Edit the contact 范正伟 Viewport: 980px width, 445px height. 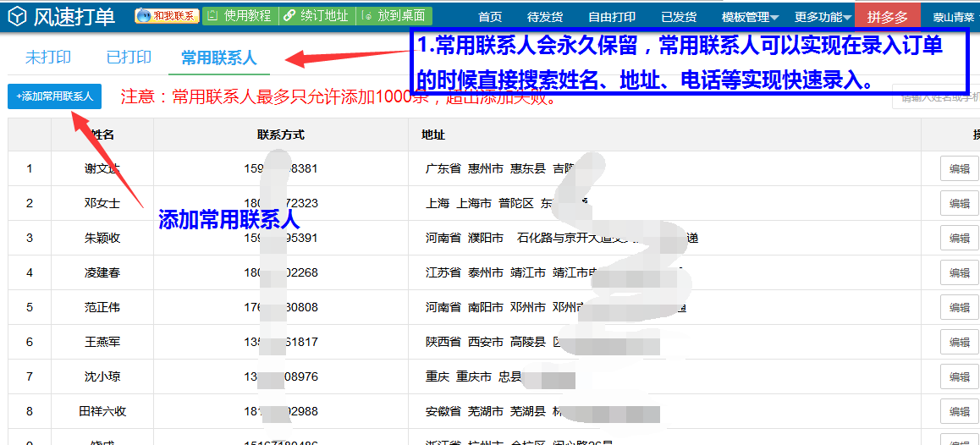click(x=960, y=307)
